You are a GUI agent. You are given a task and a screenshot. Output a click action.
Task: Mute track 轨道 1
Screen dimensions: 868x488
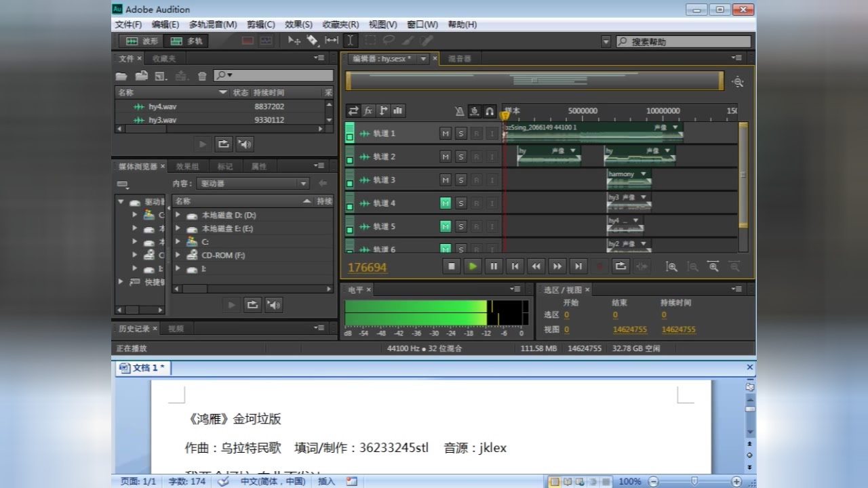click(446, 134)
